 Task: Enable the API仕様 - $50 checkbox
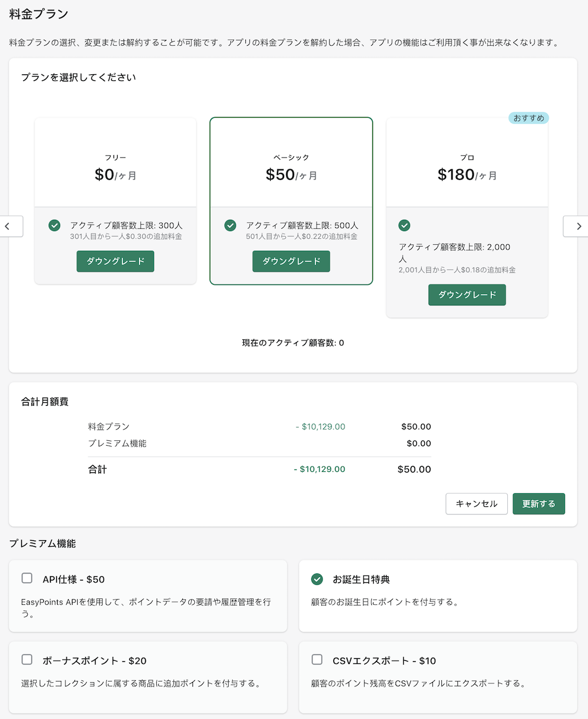coord(26,578)
